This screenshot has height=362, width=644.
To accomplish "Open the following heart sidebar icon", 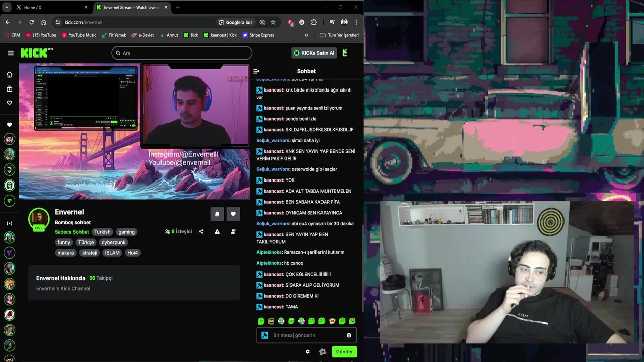I will pos(9,103).
